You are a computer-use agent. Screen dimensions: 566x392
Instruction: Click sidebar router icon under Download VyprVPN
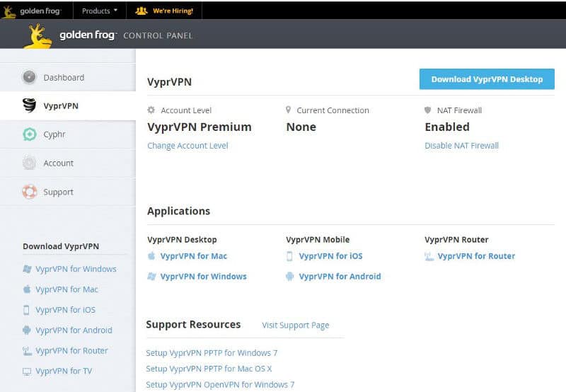click(x=27, y=351)
